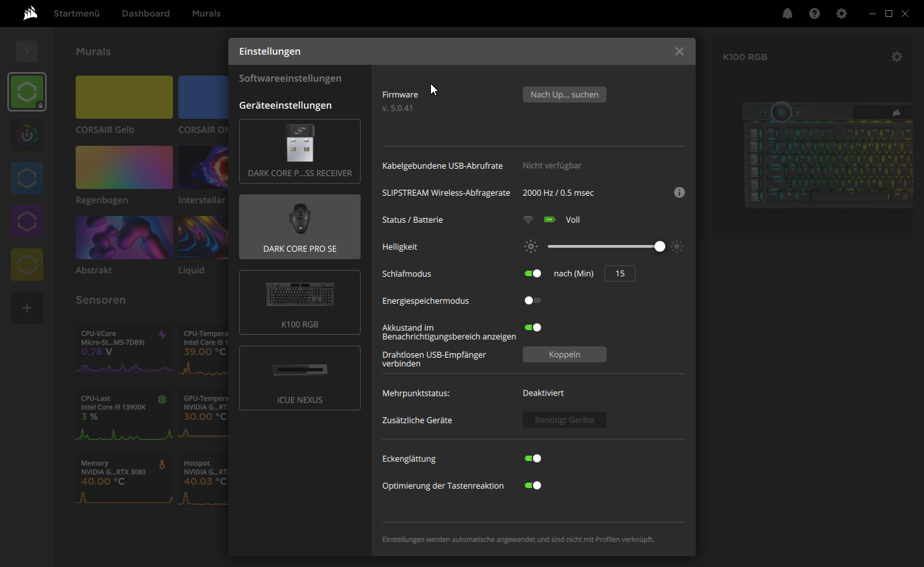Image resolution: width=924 pixels, height=567 pixels.
Task: Select the CORSAIR Gelb mural
Action: pyautogui.click(x=124, y=97)
